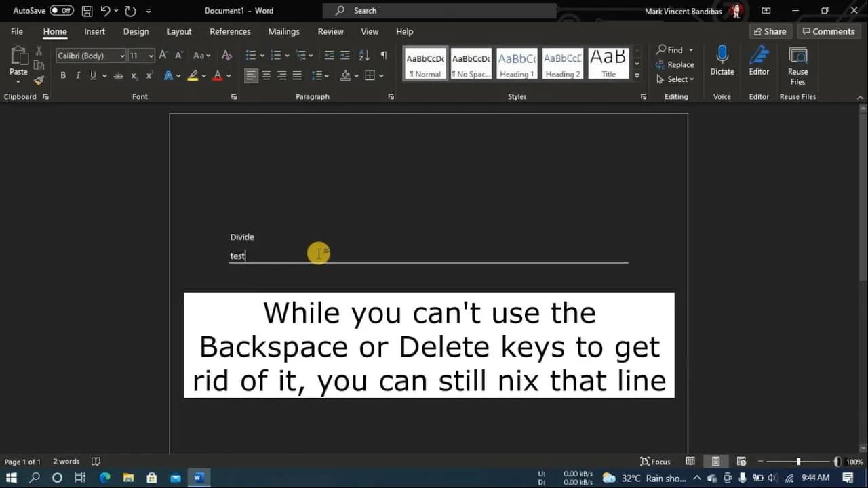The width and height of the screenshot is (868, 488).
Task: Toggle Italic formatting
Action: [78, 76]
